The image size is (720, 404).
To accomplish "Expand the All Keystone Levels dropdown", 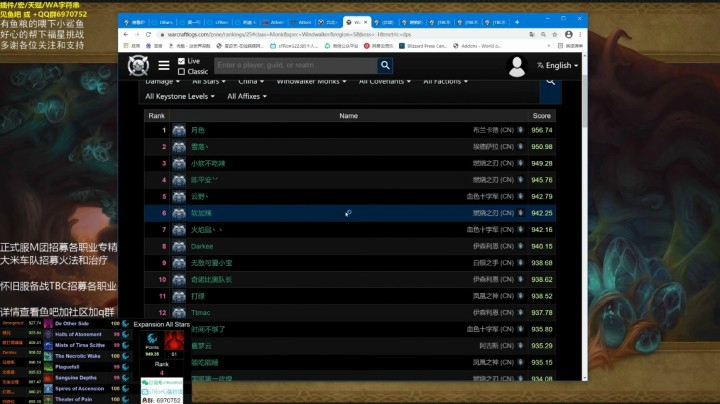I will (180, 96).
